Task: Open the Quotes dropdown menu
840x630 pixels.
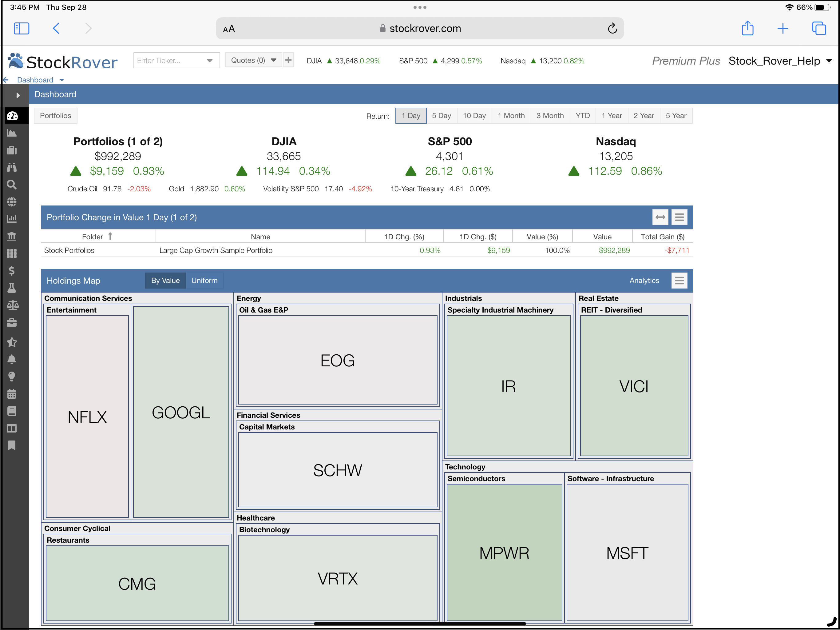Action: pos(275,61)
